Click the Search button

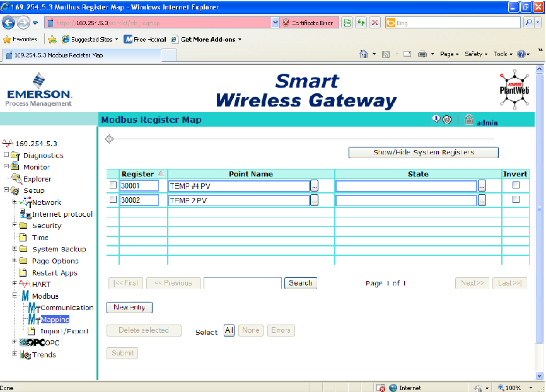pyautogui.click(x=301, y=283)
